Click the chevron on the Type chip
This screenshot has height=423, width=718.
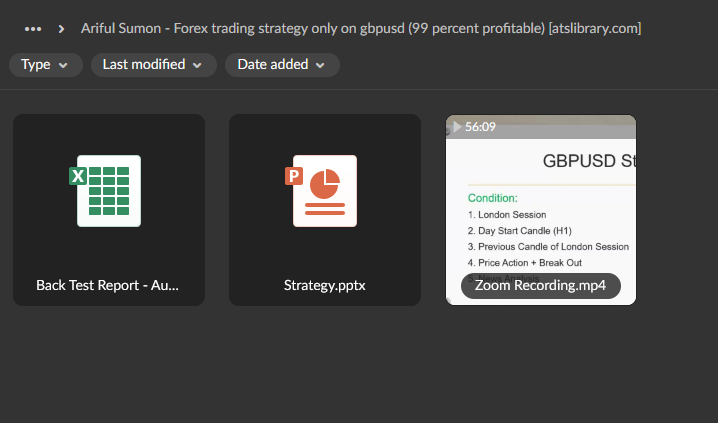point(64,65)
